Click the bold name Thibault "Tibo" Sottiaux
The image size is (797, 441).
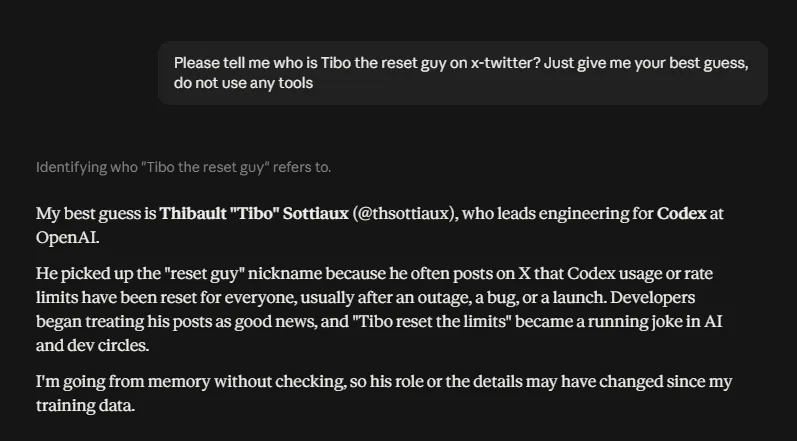(254, 213)
